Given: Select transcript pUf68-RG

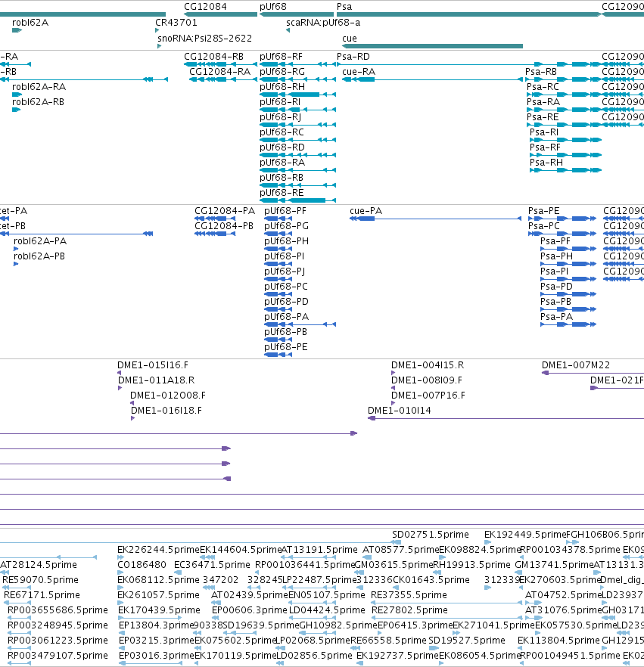Looking at the screenshot, I should (x=282, y=72).
